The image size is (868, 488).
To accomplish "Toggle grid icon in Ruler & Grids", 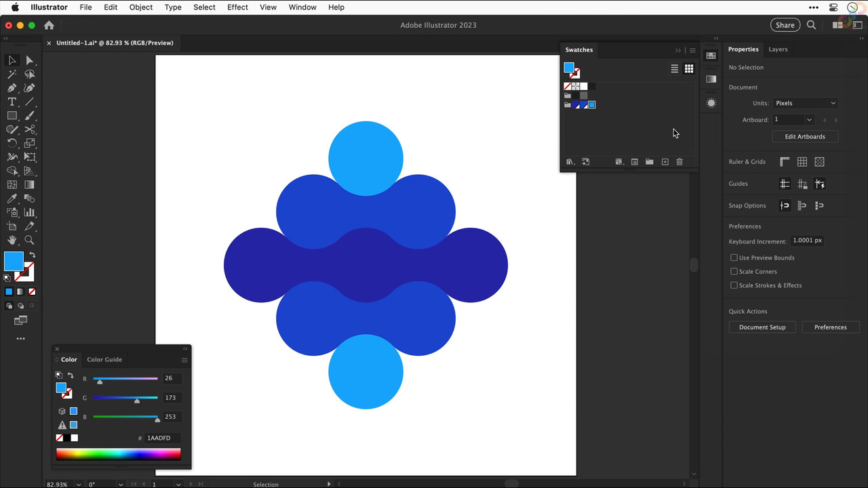I will point(802,162).
